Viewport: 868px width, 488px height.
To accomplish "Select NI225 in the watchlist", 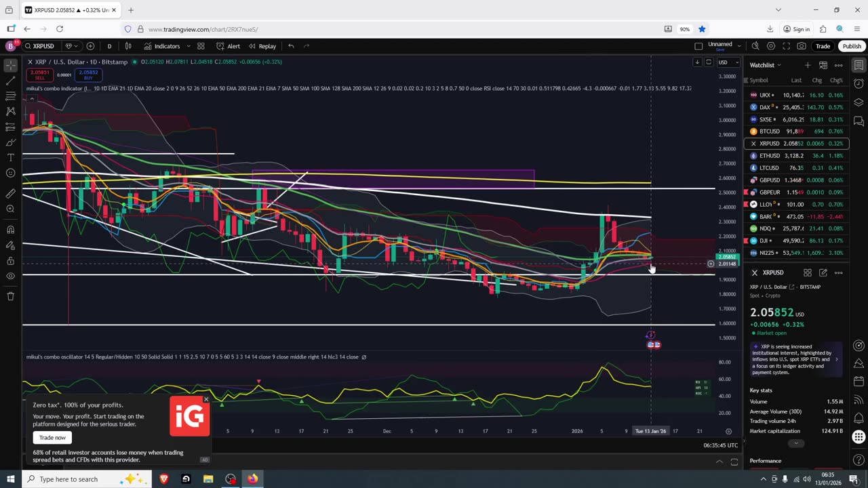I will point(797,253).
